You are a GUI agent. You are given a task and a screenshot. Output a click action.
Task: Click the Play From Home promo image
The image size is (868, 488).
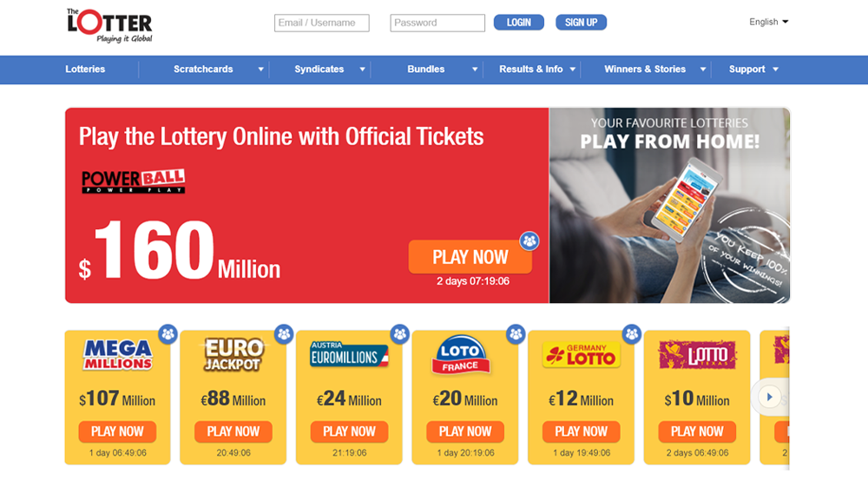click(x=669, y=206)
